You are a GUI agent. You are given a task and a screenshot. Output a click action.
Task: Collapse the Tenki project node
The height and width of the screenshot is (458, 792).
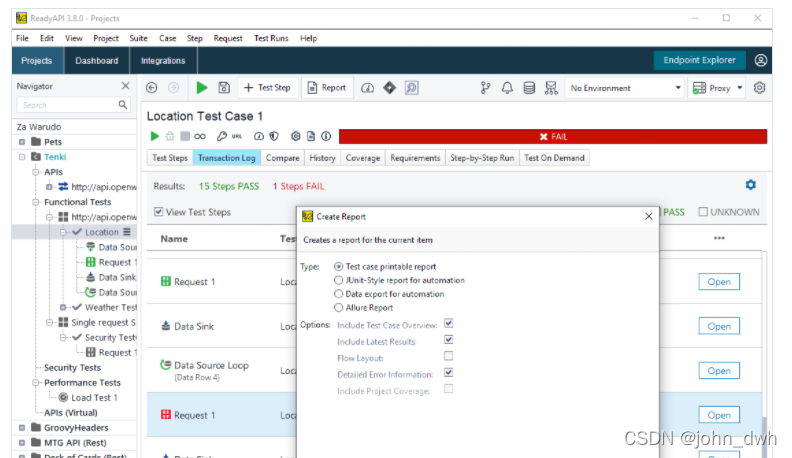[x=22, y=157]
